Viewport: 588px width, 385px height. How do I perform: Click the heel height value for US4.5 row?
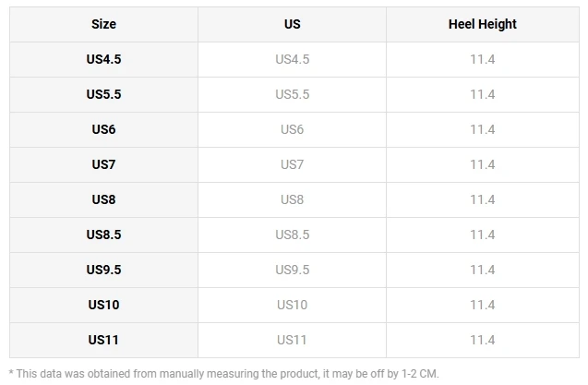482,59
